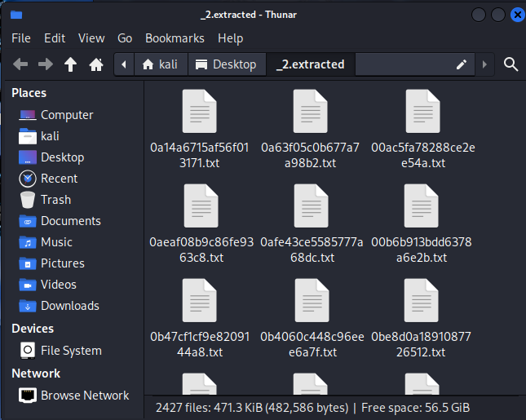Viewport: 526px width, 420px height.
Task: Select file icon 0a63f05c0b677a7a98b2.txt
Action: point(311,112)
